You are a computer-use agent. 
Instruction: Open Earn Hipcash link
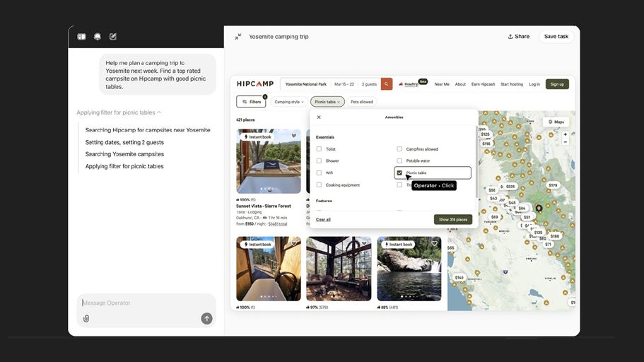(483, 84)
